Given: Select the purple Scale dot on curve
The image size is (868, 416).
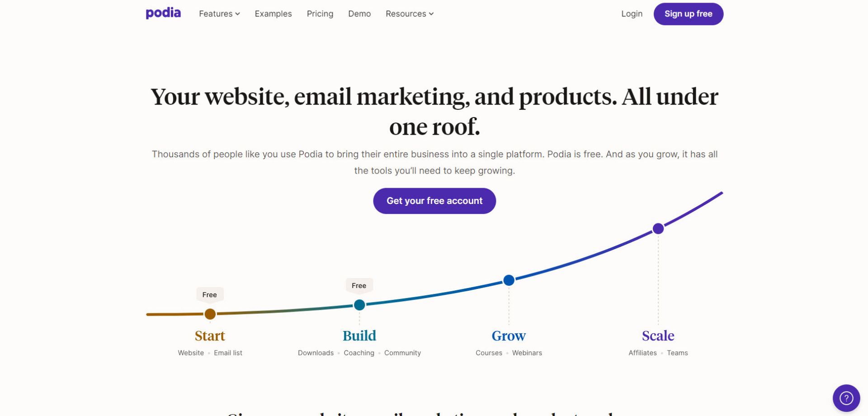Looking at the screenshot, I should 658,229.
